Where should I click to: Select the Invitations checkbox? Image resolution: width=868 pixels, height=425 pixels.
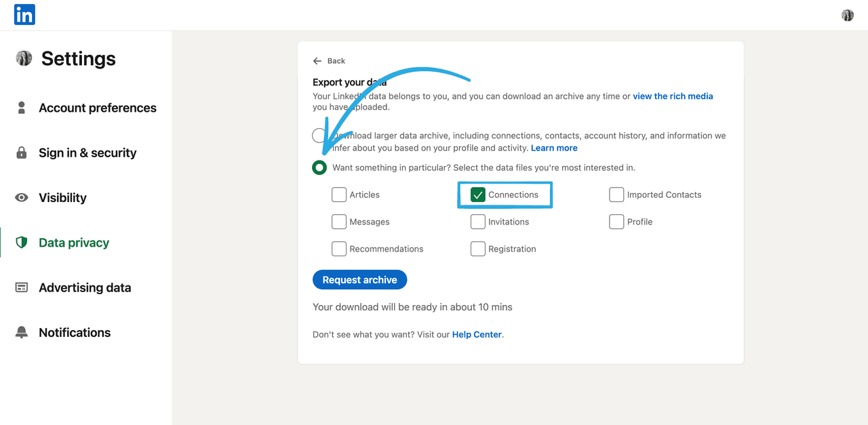(x=478, y=222)
